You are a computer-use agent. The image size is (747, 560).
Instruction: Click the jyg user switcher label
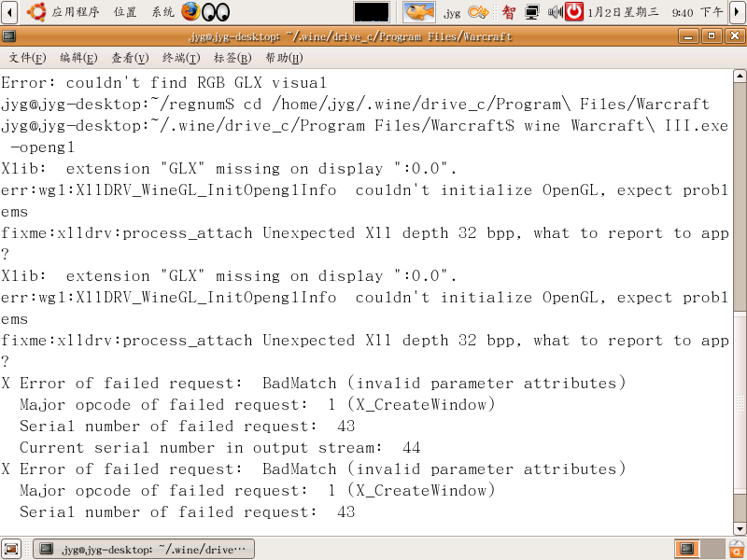pos(452,13)
